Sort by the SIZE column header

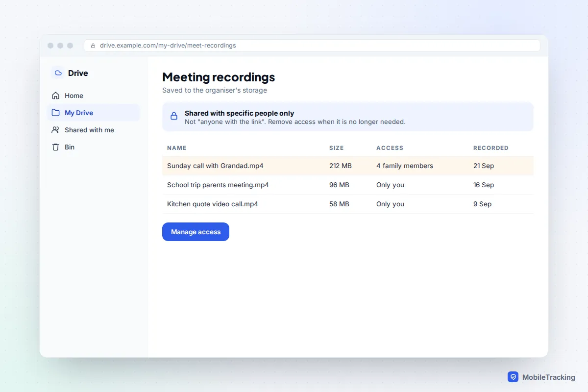point(337,148)
